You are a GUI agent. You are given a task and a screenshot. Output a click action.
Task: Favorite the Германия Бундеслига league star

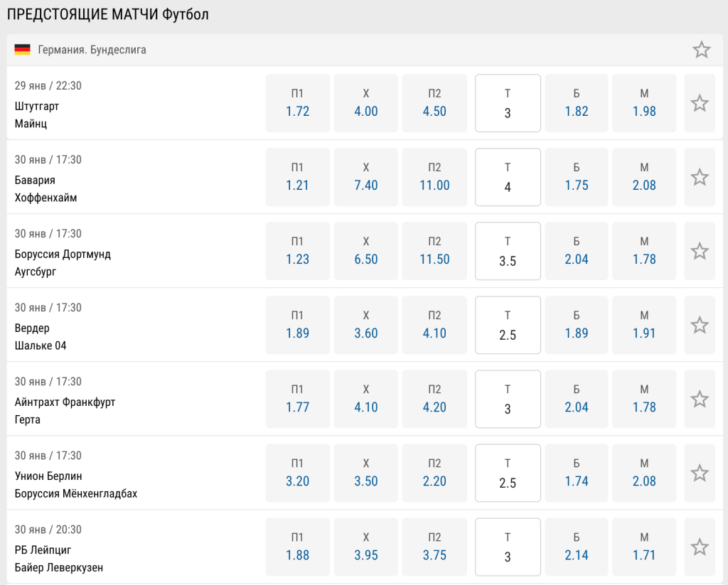pyautogui.click(x=701, y=50)
